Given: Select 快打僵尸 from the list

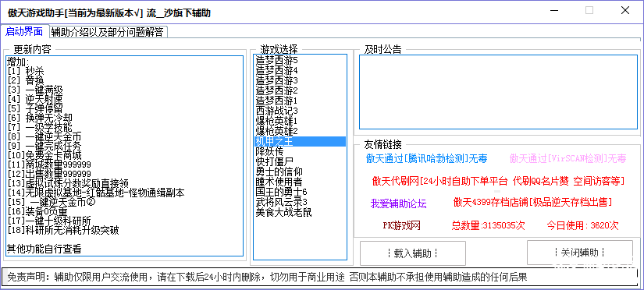Looking at the screenshot, I should 300,161.
